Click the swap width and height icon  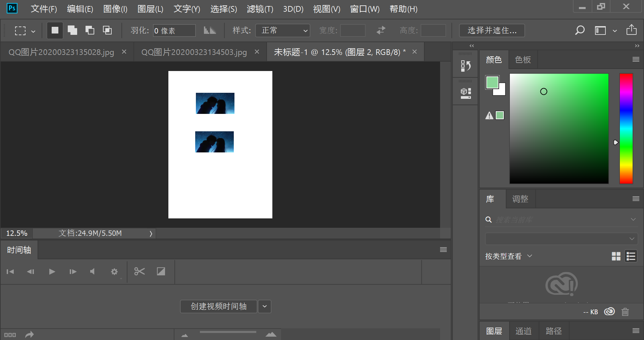(381, 30)
